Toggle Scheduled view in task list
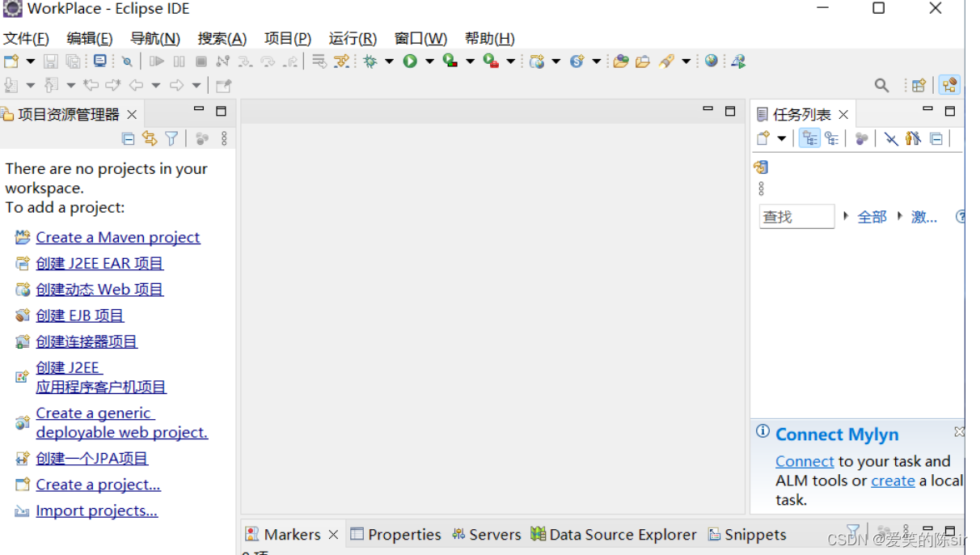This screenshot has height=555, width=980. pos(831,138)
